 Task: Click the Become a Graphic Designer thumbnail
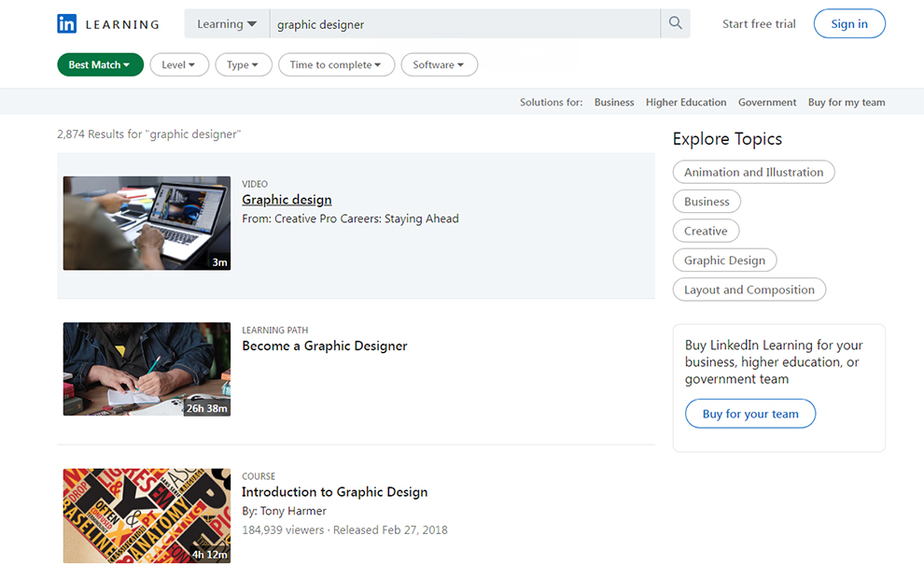147,369
